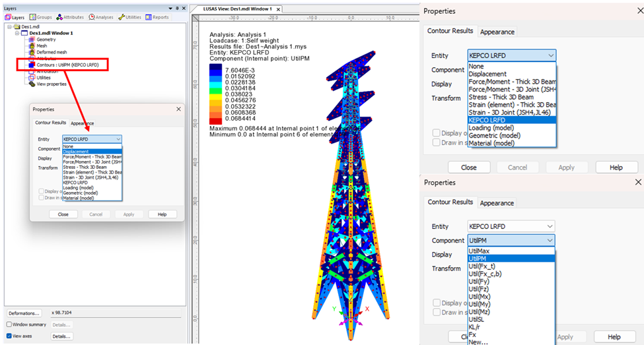Switch to the Groups tab
The height and width of the screenshot is (345, 644).
tap(41, 17)
